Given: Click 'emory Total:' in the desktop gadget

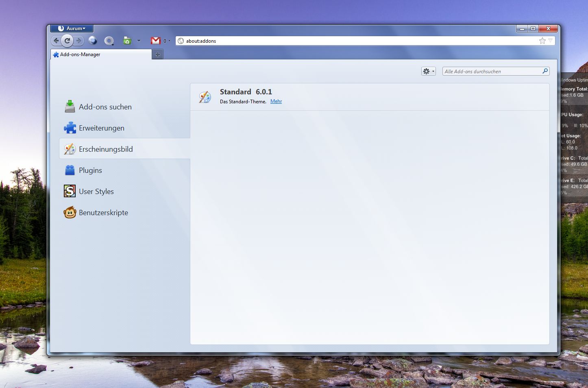Looking at the screenshot, I should pyautogui.click(x=575, y=89).
